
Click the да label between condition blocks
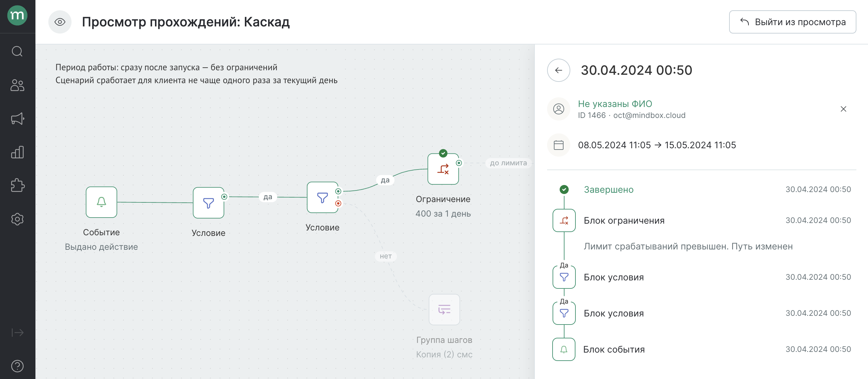click(x=267, y=197)
